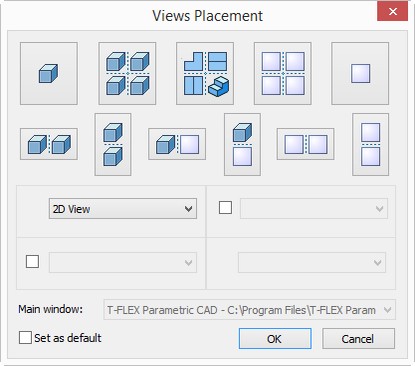Pick two 2D views stacked vertically
Image resolution: width=415 pixels, height=366 pixels.
pyautogui.click(x=371, y=144)
